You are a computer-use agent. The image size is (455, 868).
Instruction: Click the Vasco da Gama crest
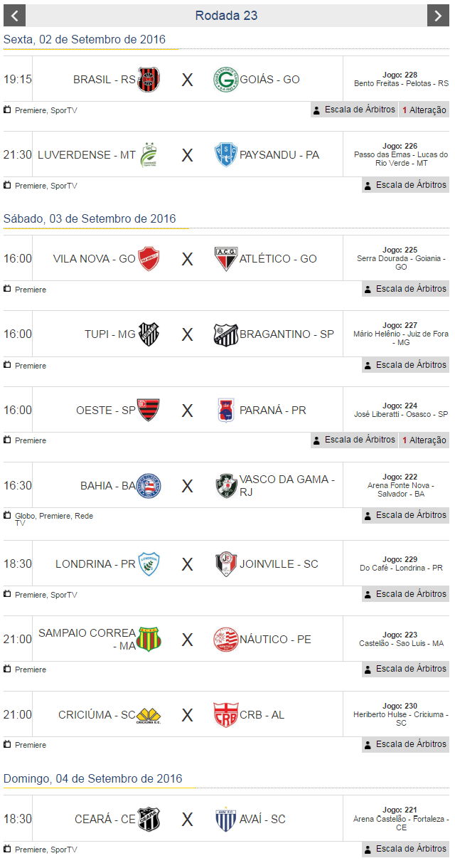226,486
